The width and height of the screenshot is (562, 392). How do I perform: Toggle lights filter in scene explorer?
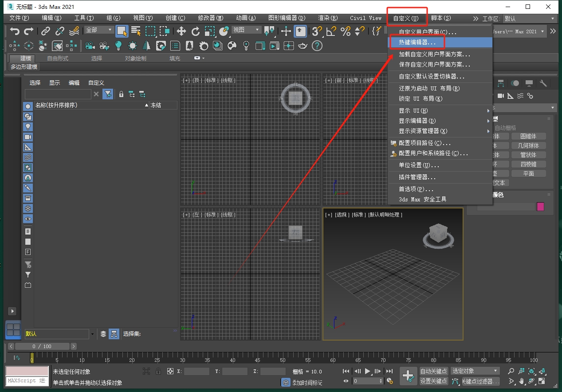click(28, 127)
